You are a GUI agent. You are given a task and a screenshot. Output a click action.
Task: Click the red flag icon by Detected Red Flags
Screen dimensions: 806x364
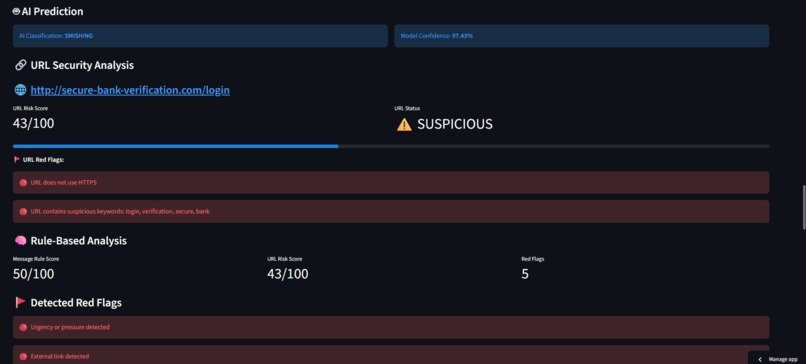point(21,302)
